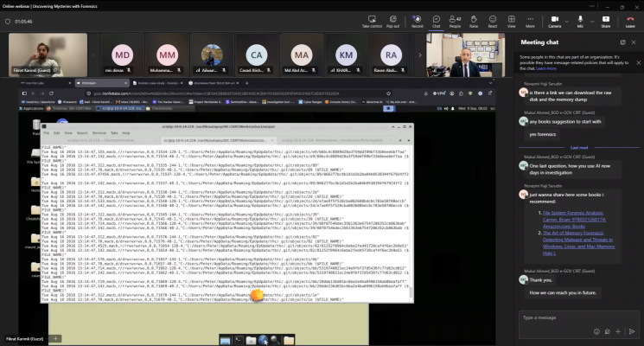The height and width of the screenshot is (346, 644).
Task: Open File System Forensic Analysis book link
Action: pos(574,220)
